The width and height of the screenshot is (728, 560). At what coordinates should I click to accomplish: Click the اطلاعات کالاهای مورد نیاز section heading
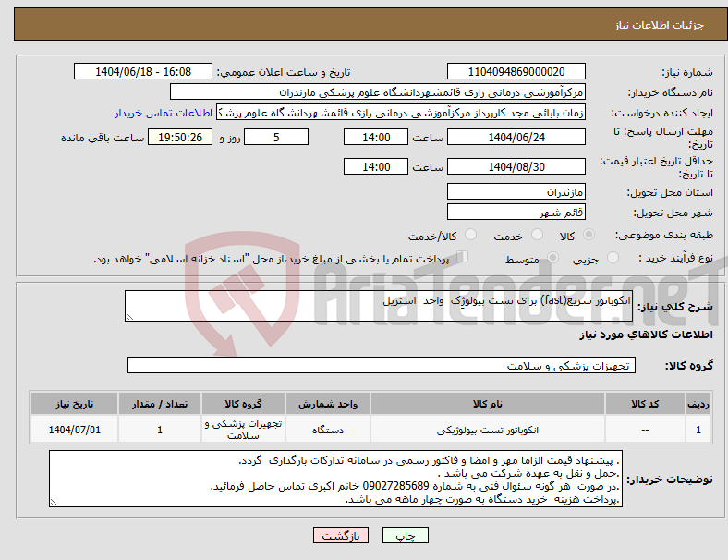646,335
